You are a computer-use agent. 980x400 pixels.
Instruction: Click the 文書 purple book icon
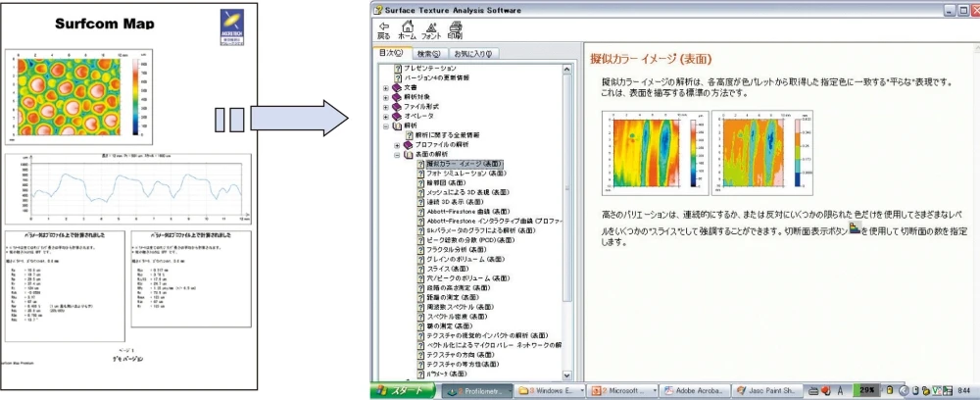pyautogui.click(x=397, y=87)
